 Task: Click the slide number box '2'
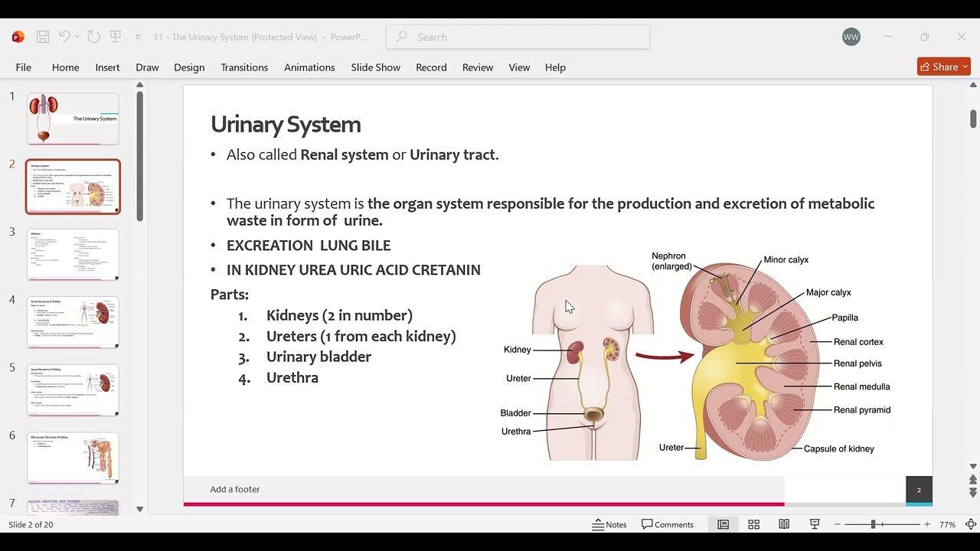919,490
